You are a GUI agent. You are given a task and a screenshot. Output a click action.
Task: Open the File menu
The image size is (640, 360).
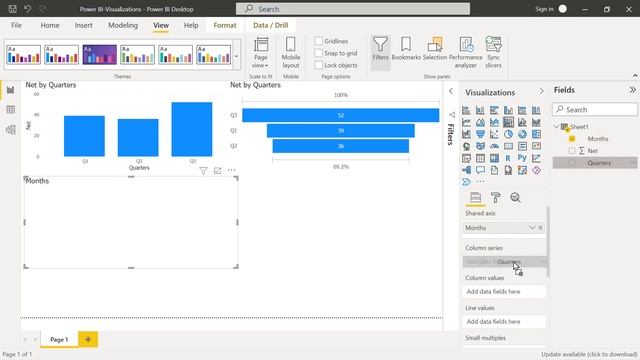pos(16,25)
